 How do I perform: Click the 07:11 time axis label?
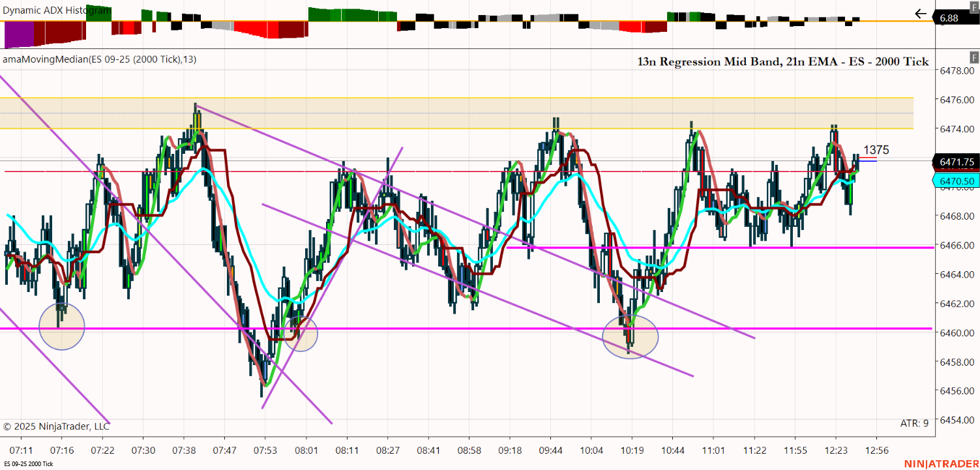click(x=22, y=450)
